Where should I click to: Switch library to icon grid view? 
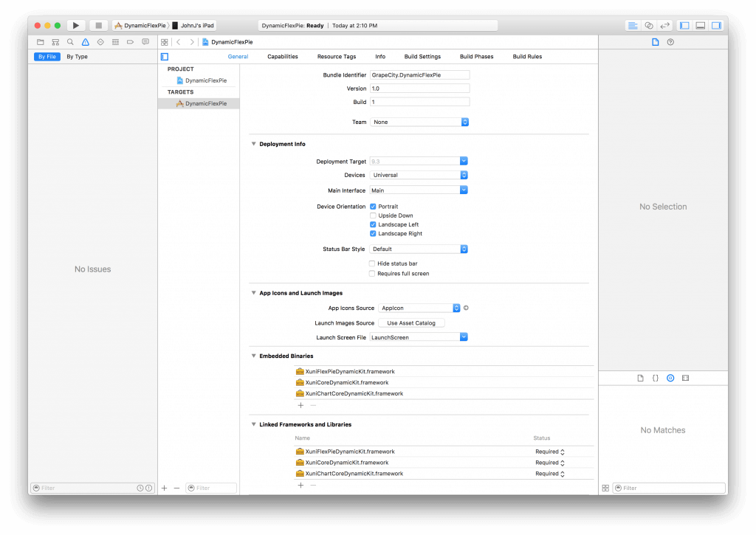605,489
